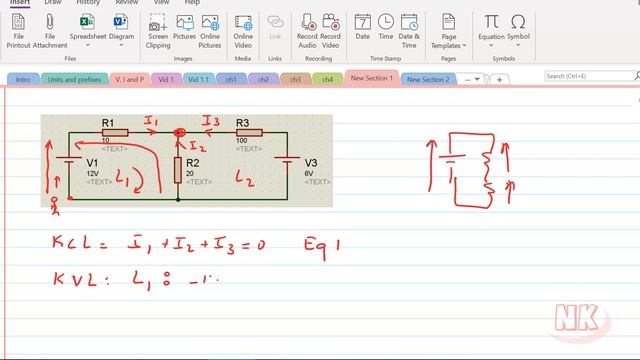Switch to the ch4 section

coord(327,80)
